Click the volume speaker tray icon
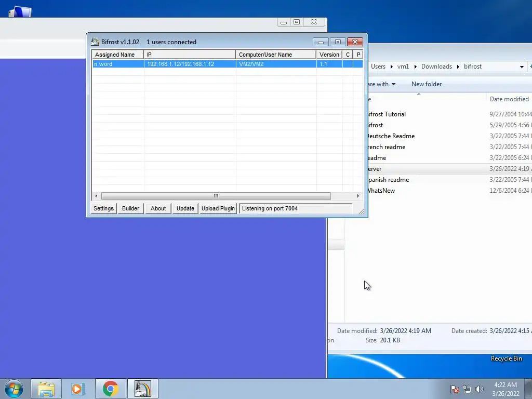The image size is (532, 399). point(480,389)
